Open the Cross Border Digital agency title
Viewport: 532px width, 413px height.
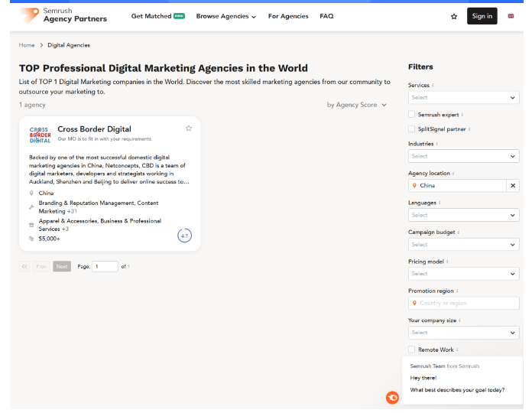[94, 129]
